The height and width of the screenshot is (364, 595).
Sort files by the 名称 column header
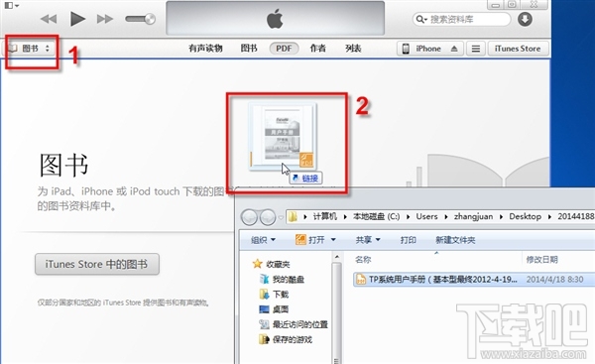(363, 259)
